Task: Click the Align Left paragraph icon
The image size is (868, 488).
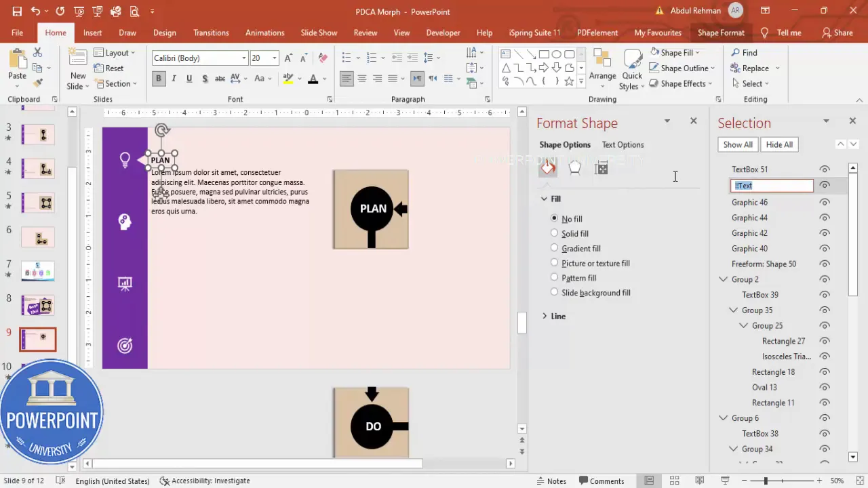Action: click(x=347, y=79)
